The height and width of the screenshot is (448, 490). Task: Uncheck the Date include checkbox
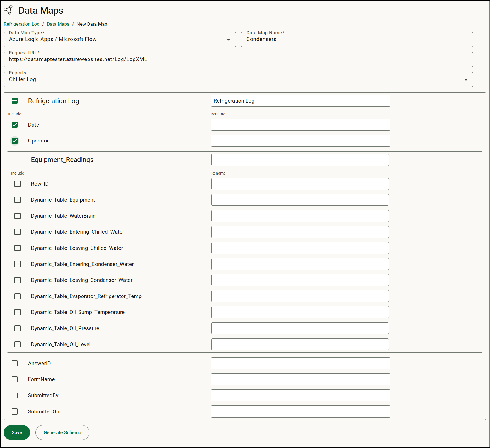tap(14, 125)
